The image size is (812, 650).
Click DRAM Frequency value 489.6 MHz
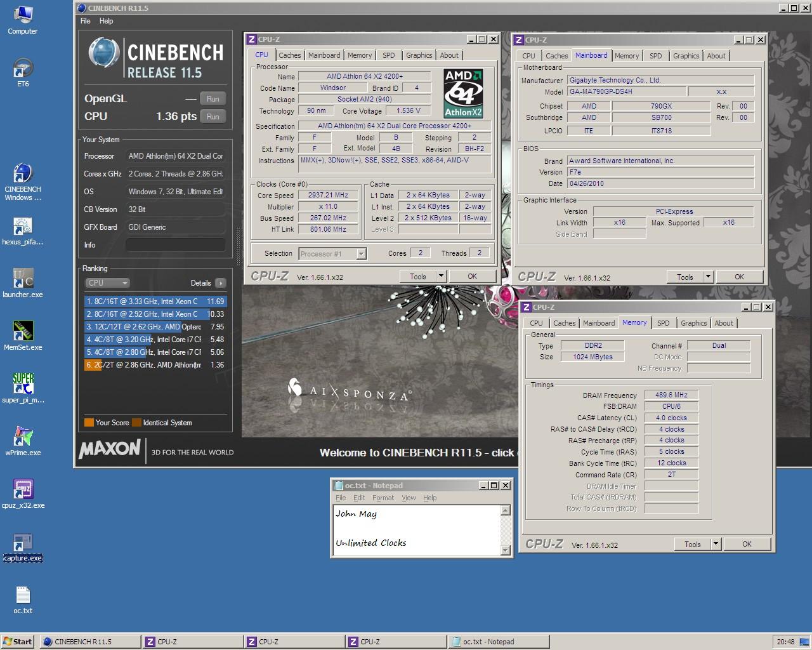(672, 395)
